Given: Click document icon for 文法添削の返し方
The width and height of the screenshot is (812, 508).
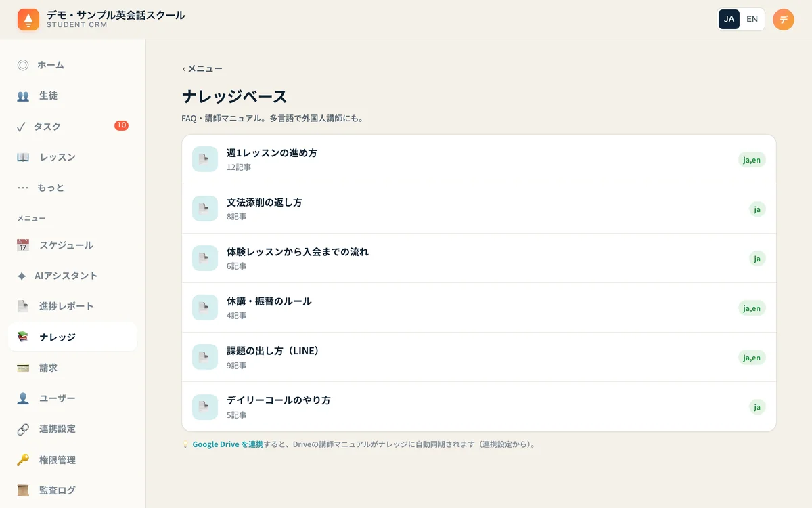Looking at the screenshot, I should pyautogui.click(x=205, y=209).
